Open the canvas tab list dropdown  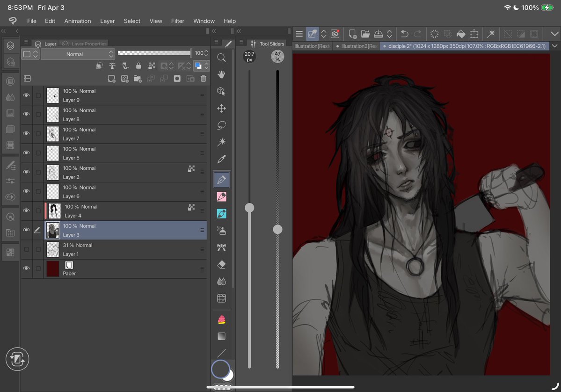click(x=554, y=46)
